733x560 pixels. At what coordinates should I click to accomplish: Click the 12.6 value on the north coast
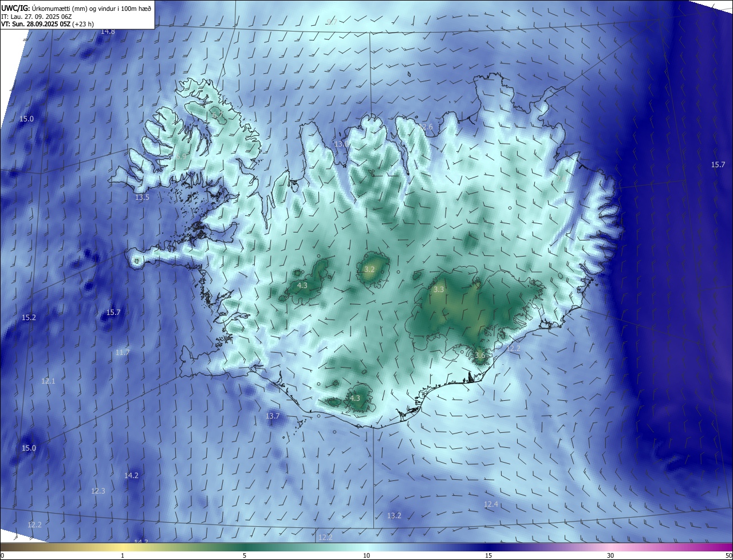pyautogui.click(x=425, y=127)
